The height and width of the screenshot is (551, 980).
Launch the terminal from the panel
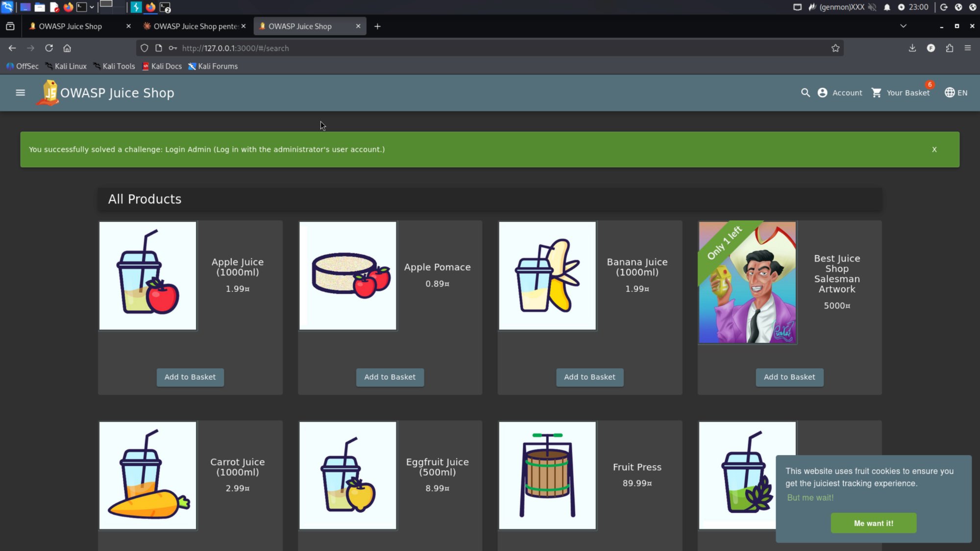coord(82,7)
